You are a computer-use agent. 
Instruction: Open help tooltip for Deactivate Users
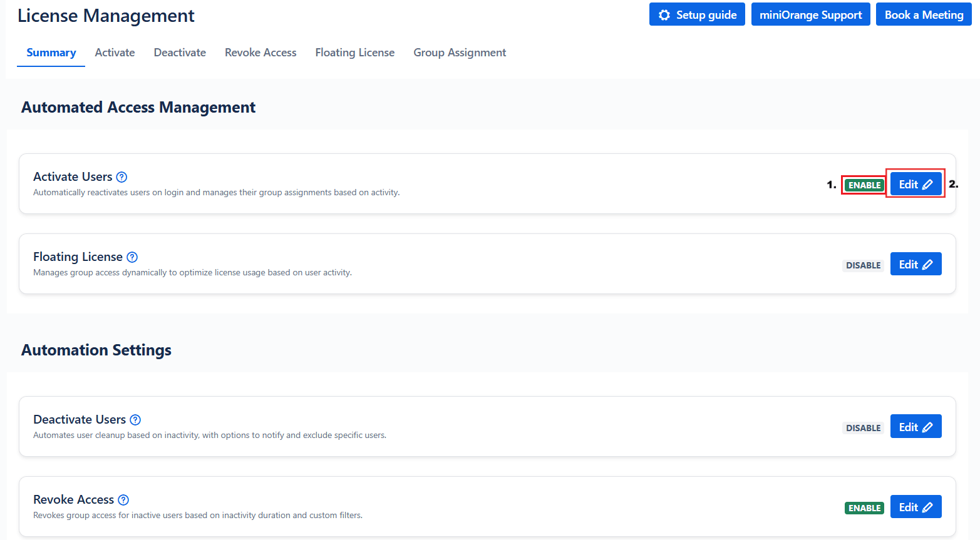coord(135,420)
